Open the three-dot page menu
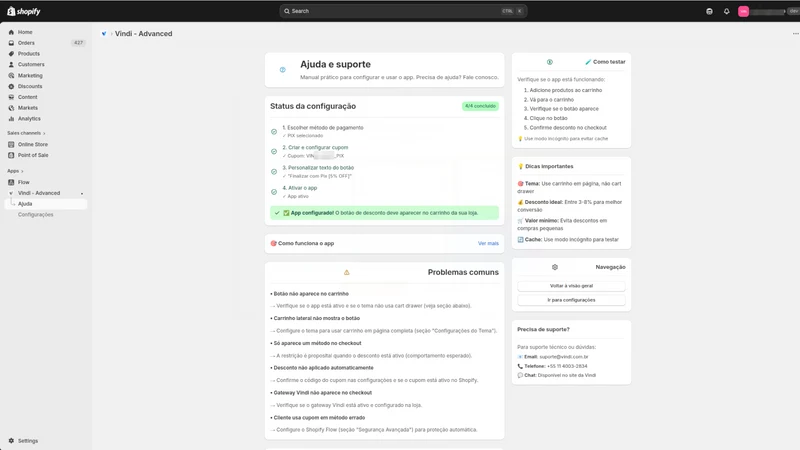 point(795,34)
